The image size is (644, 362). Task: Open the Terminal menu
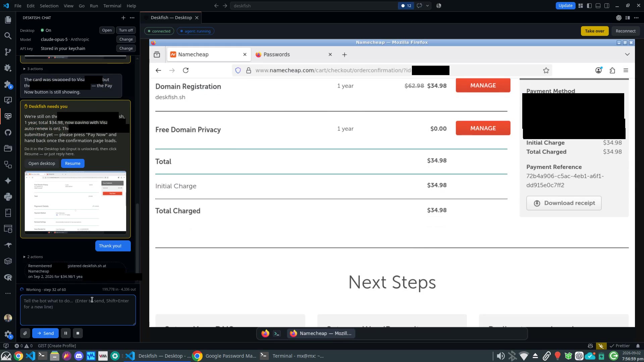[x=112, y=6]
